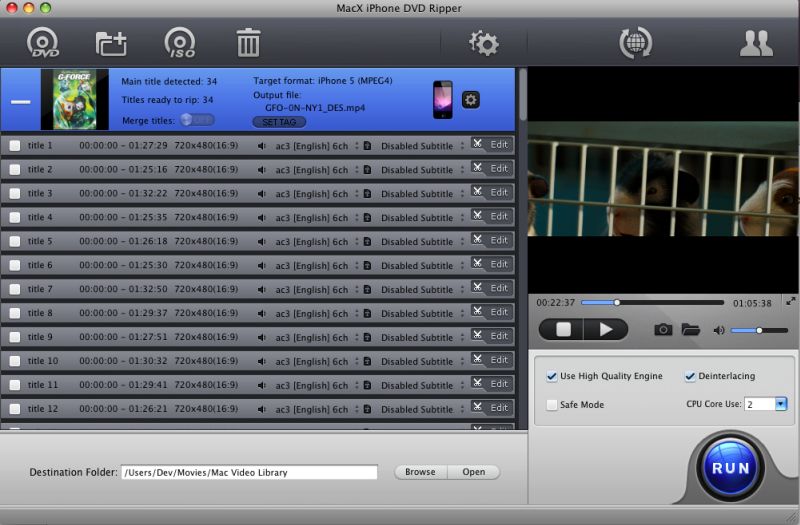Click the scissors icon for title 7
Screen dimensions: 800x525
click(477, 288)
